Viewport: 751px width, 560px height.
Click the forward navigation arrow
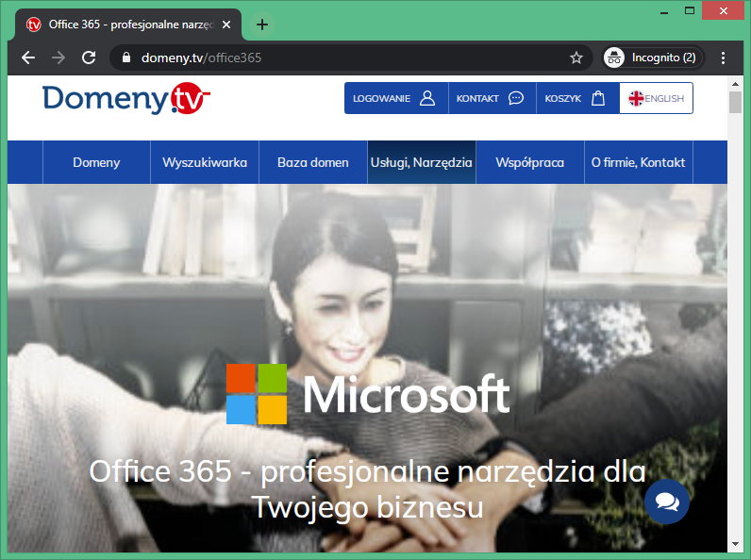click(x=58, y=58)
